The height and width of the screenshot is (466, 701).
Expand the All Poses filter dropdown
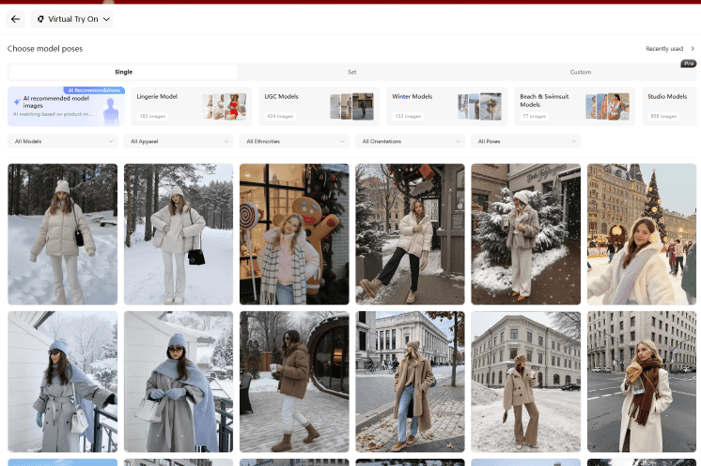(526, 141)
